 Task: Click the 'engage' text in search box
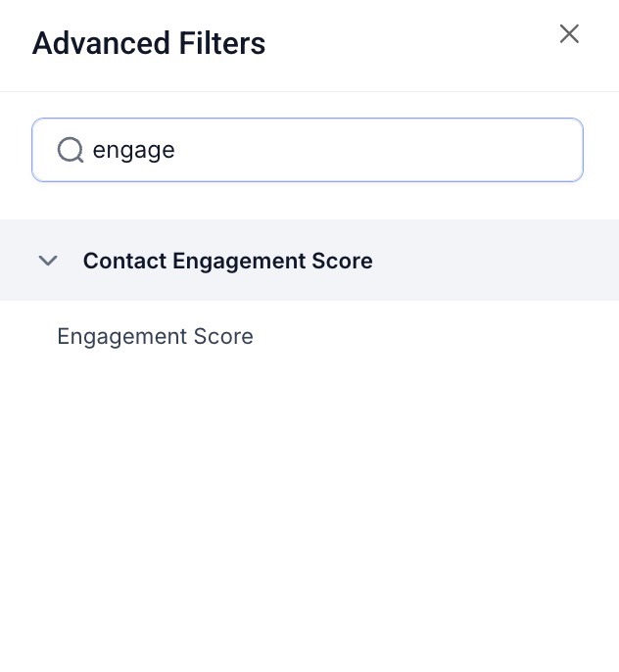point(133,150)
